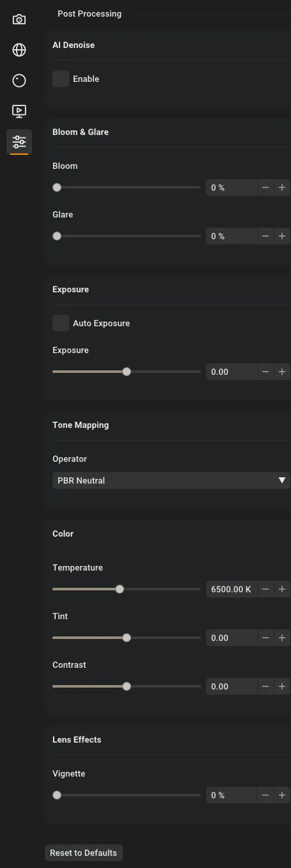This screenshot has width=291, height=868.
Task: Click the Bloom & Glare section heading
Action: (x=81, y=132)
